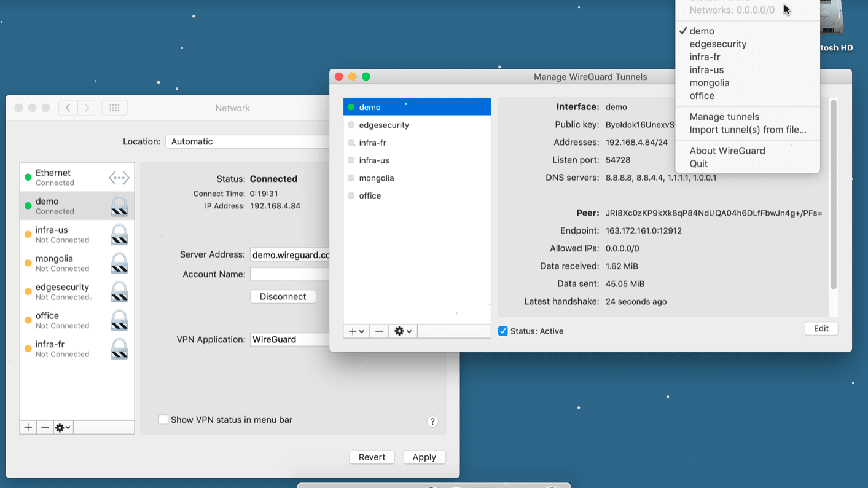The image size is (868, 488).
Task: Select infra-fr tunnel in tunnels list
Action: point(417,143)
